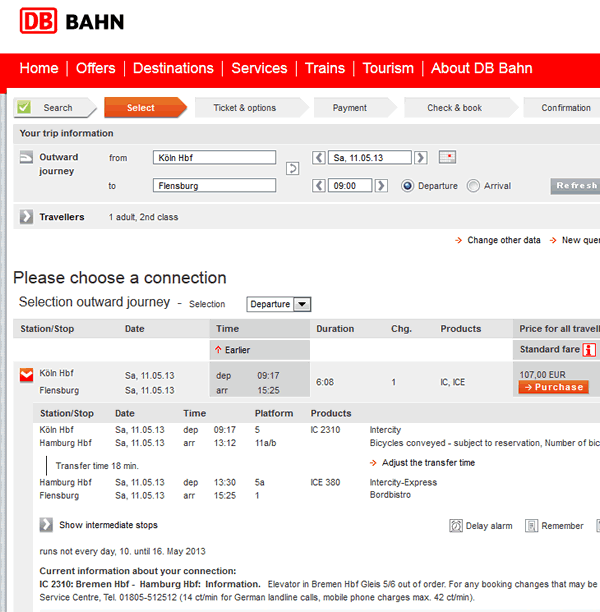The image size is (600, 612).
Task: Collapse the Köln Hbf connection details
Action: (27, 375)
